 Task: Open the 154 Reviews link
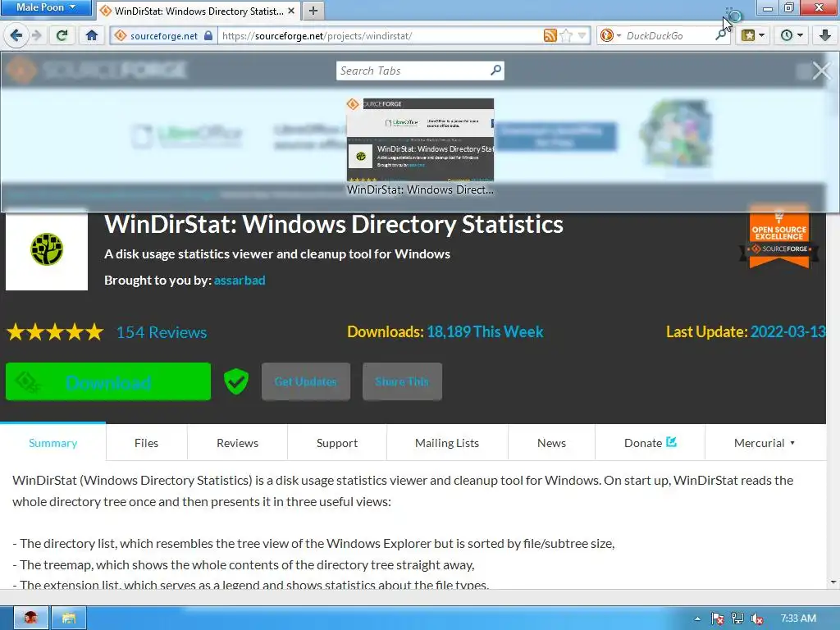[x=162, y=332]
